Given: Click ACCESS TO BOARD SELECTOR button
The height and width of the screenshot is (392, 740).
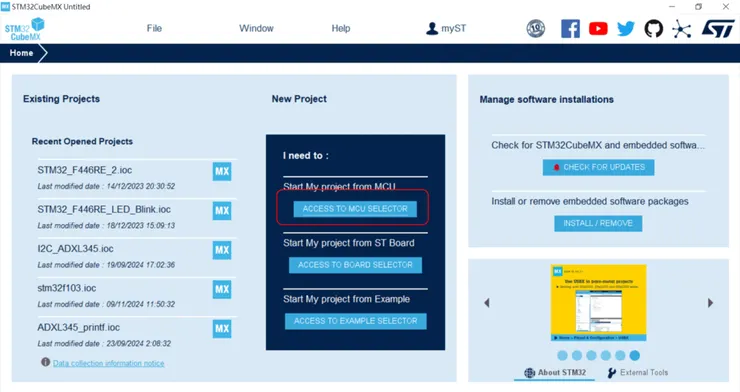Looking at the screenshot, I should tap(355, 265).
